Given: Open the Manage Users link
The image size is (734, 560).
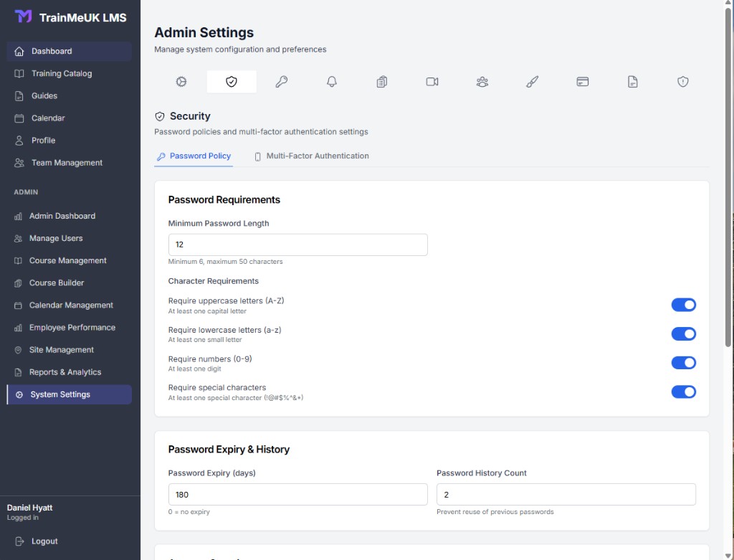Looking at the screenshot, I should (70, 238).
